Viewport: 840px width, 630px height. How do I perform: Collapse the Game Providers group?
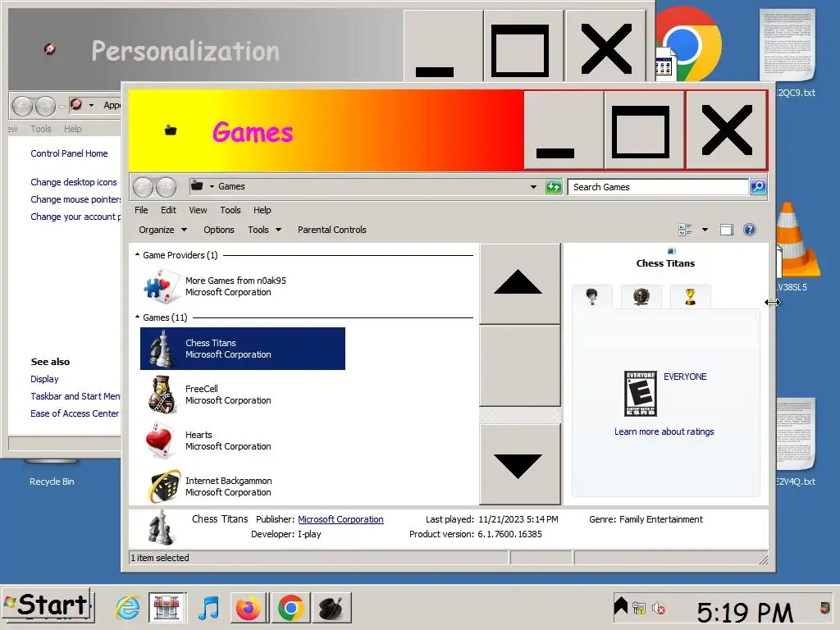pos(137,255)
